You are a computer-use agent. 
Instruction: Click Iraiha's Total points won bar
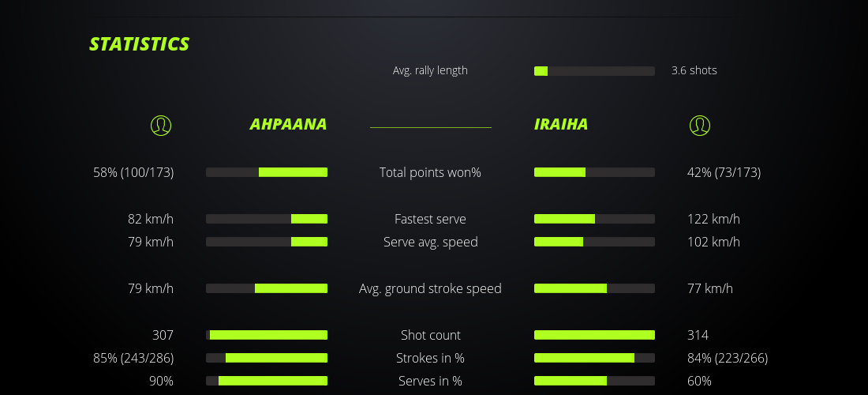coord(594,172)
